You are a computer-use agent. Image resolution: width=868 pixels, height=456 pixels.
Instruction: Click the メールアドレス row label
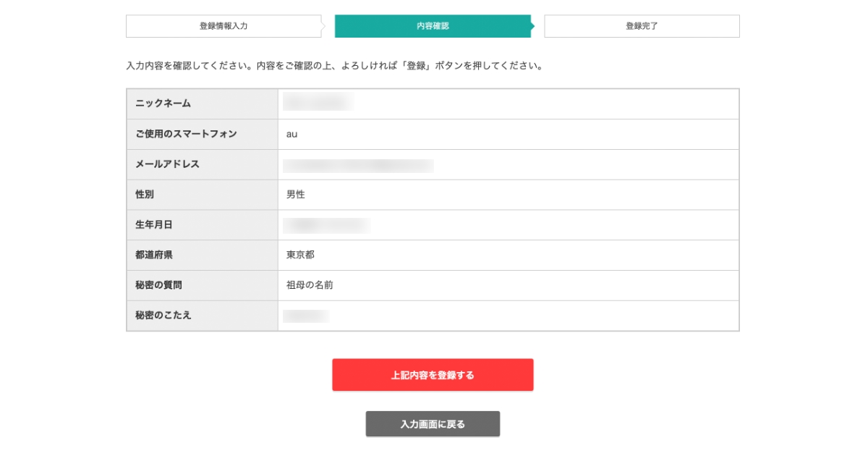point(167,164)
